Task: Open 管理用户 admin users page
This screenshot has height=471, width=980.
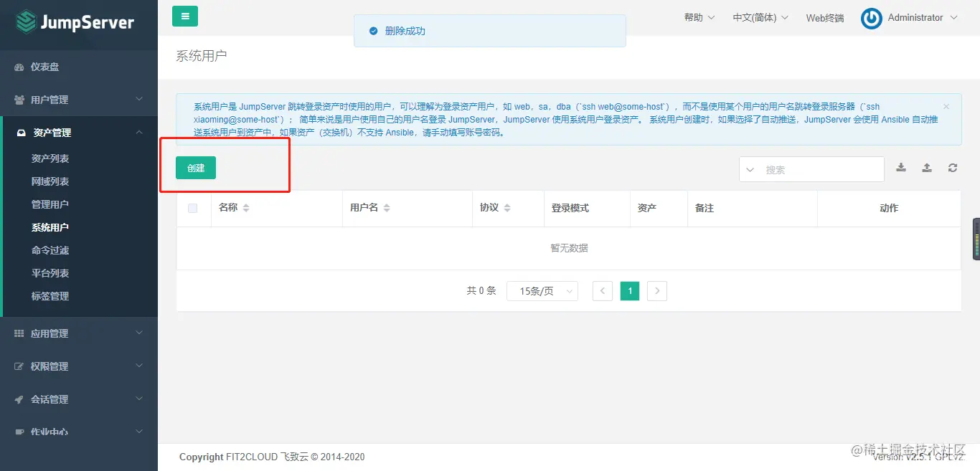Action: (50, 204)
